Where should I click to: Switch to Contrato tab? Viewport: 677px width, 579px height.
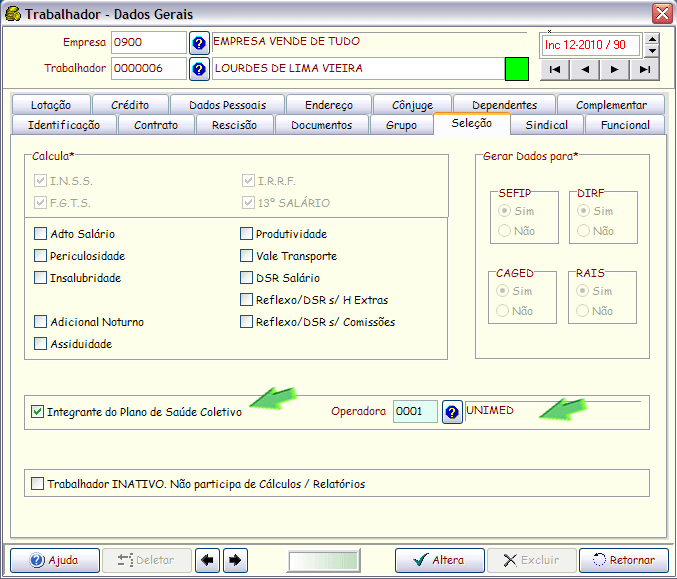point(156,125)
